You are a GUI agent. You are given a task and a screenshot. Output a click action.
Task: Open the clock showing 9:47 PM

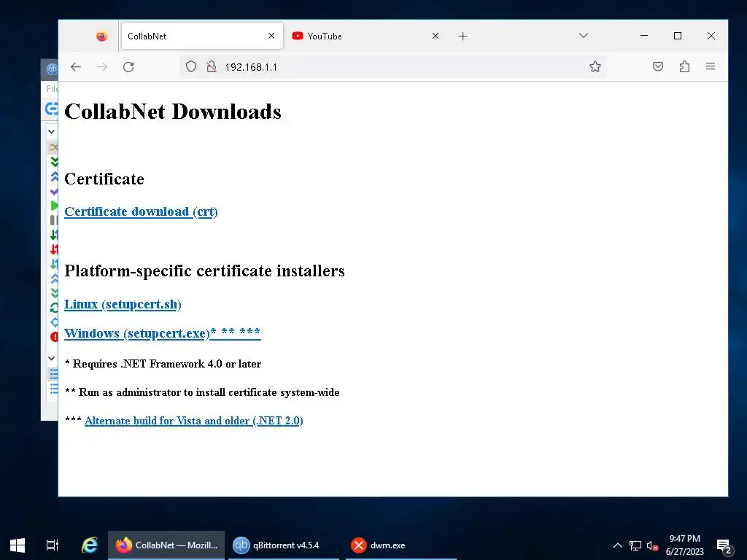coord(684,545)
